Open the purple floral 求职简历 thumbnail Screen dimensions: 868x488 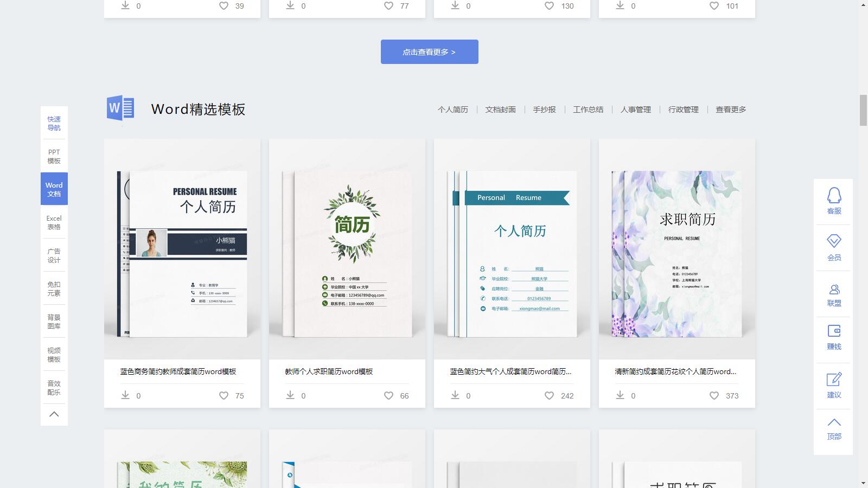[x=676, y=249]
